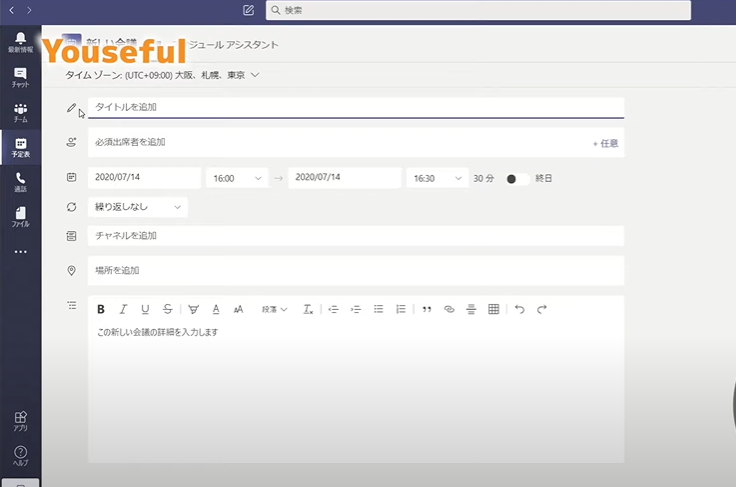The width and height of the screenshot is (736, 487).
Task: Decrease paragraph indent
Action: tap(333, 309)
